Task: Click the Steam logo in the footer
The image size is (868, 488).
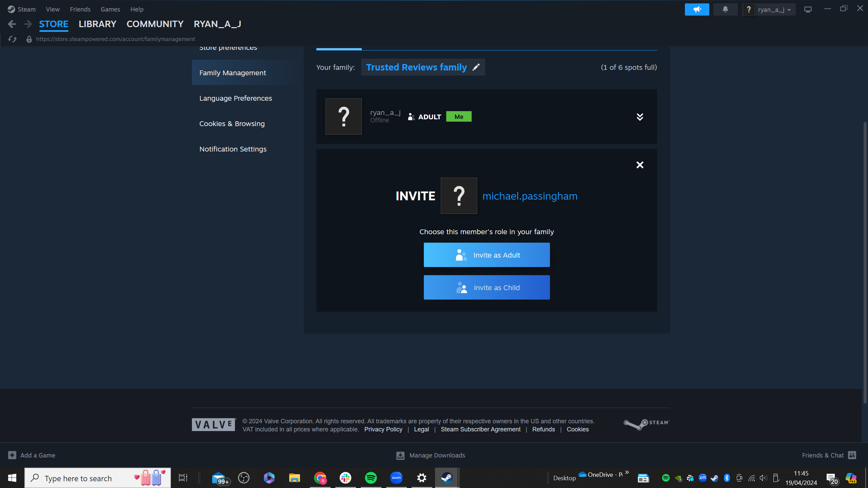Action: pyautogui.click(x=646, y=424)
